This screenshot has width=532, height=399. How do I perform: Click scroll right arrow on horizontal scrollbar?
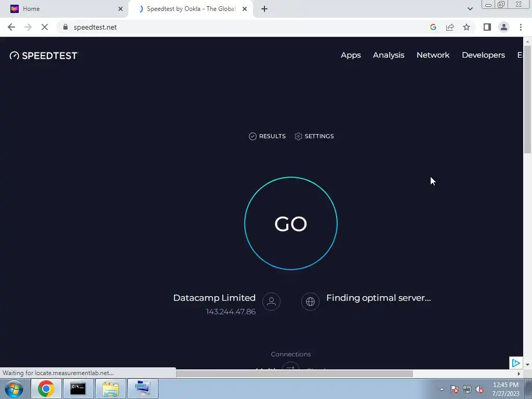coord(519,374)
